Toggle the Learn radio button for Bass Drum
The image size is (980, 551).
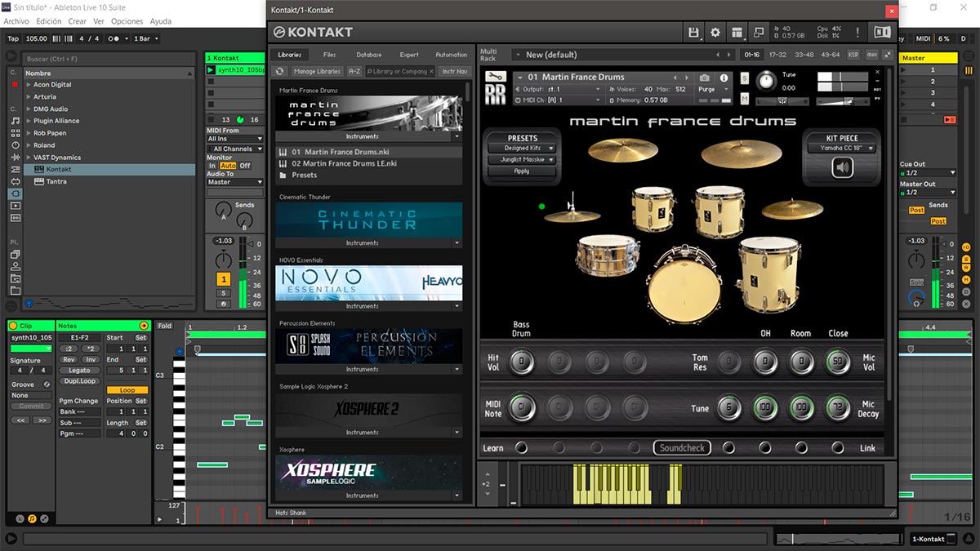tap(521, 448)
